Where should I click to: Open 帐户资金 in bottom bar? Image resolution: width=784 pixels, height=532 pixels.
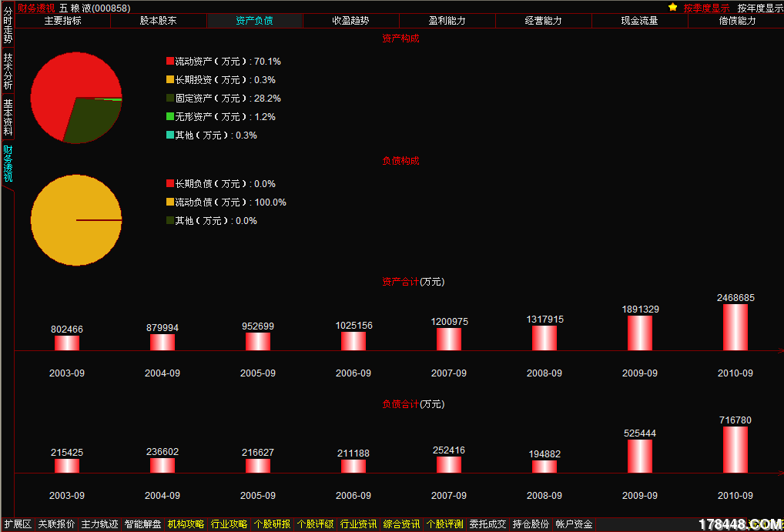(x=574, y=524)
